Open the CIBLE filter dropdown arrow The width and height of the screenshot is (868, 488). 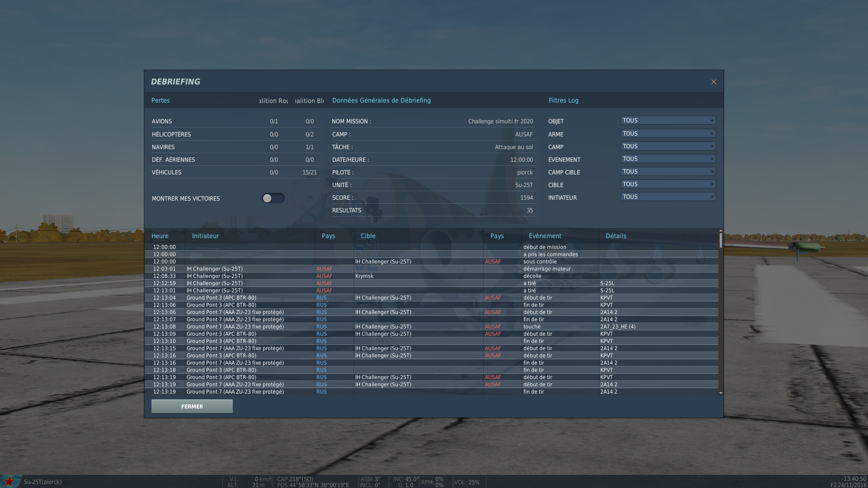tap(712, 184)
